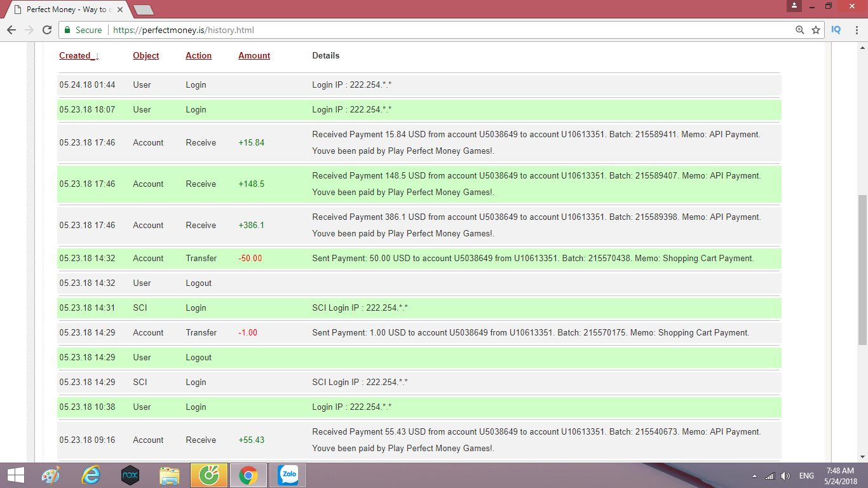Open the network signal tray icon
Screen dimensions: 868x488
pos(770,476)
